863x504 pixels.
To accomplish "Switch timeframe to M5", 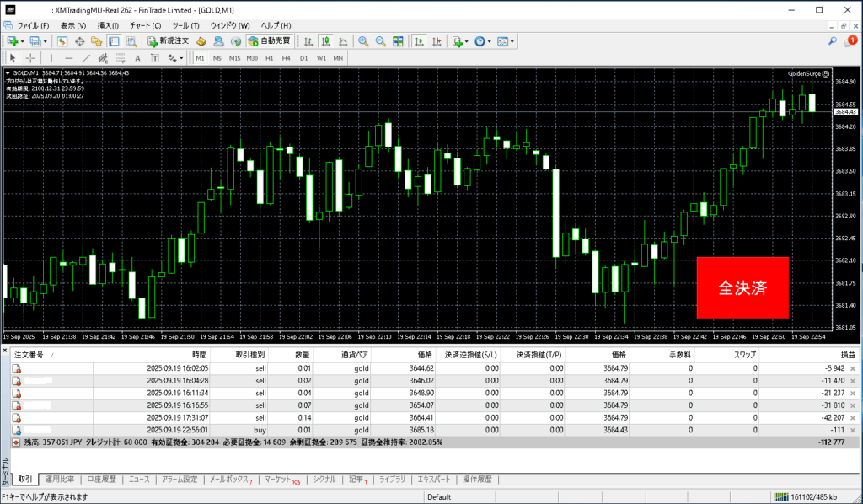I will point(217,58).
